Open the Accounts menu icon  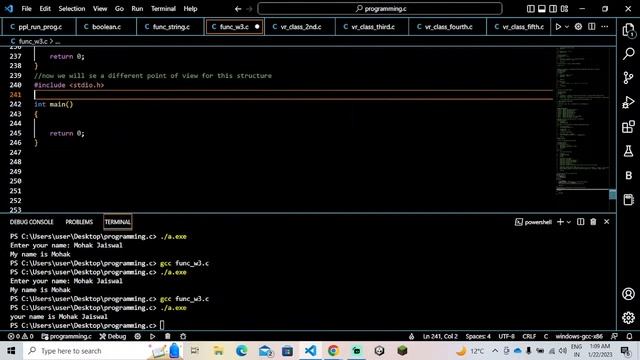tap(629, 294)
